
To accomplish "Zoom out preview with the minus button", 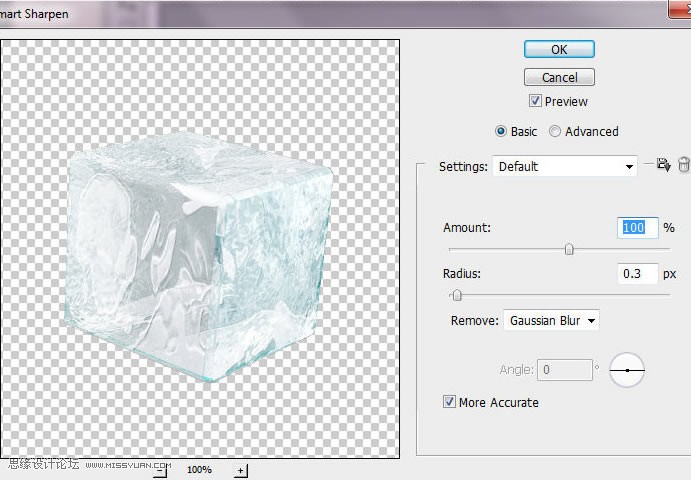I will [x=161, y=472].
